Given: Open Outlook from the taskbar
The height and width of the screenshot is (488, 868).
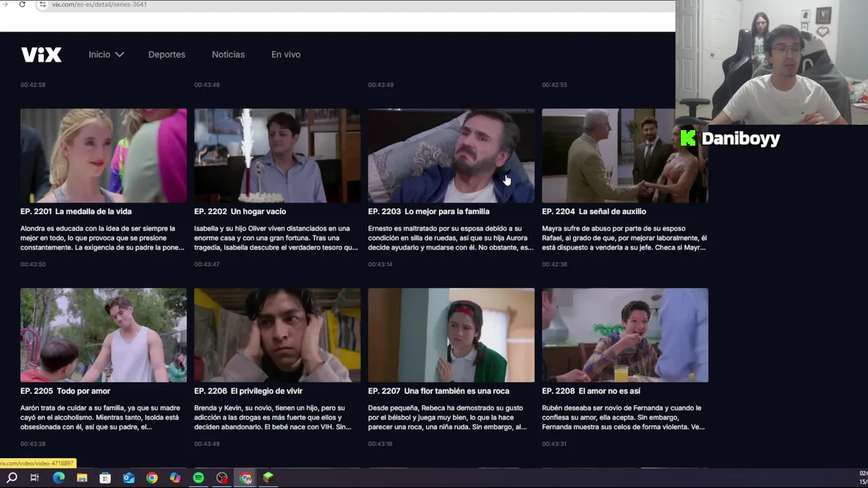Looking at the screenshot, I should pyautogui.click(x=129, y=478).
